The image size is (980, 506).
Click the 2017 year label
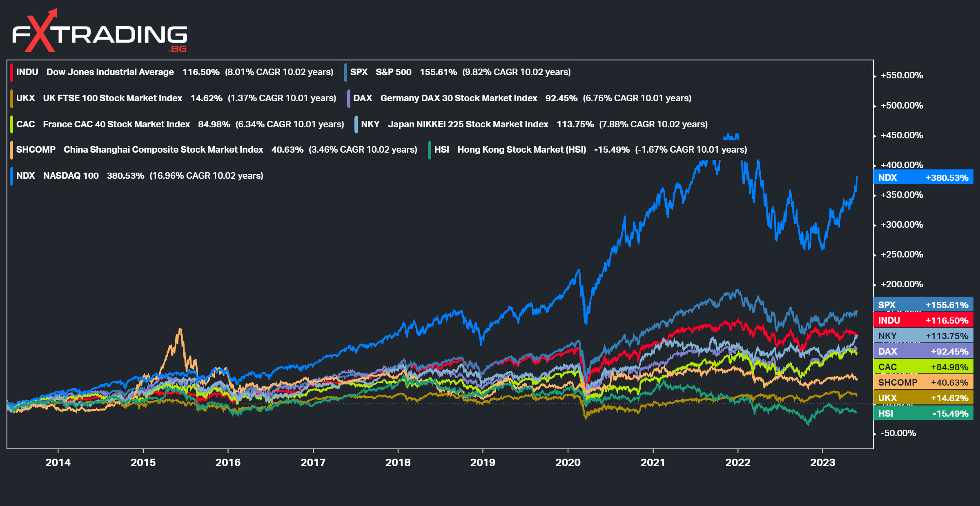(x=313, y=462)
